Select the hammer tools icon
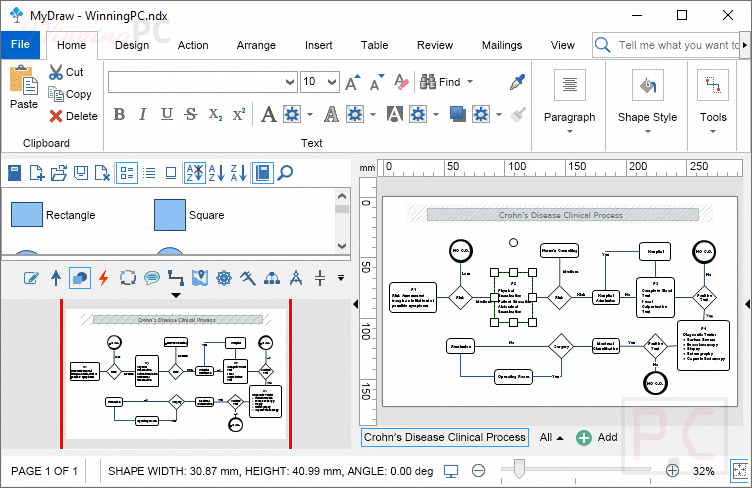 click(x=248, y=278)
